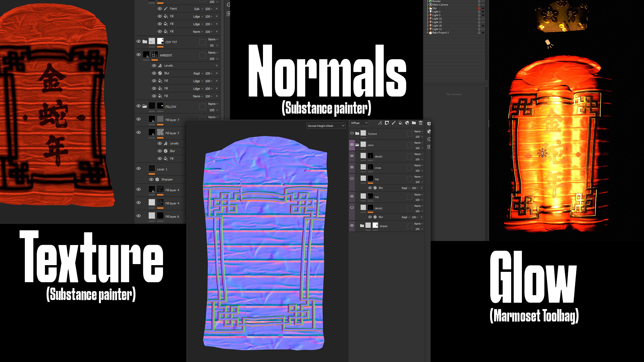The width and height of the screenshot is (644, 362).
Task: Select Bake Project 1 in scene tree
Action: (x=440, y=33)
